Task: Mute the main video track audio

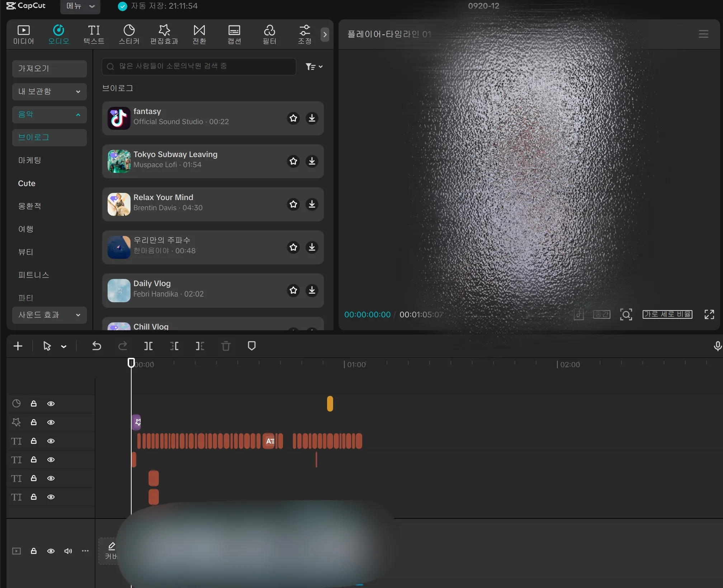Action: 68,551
